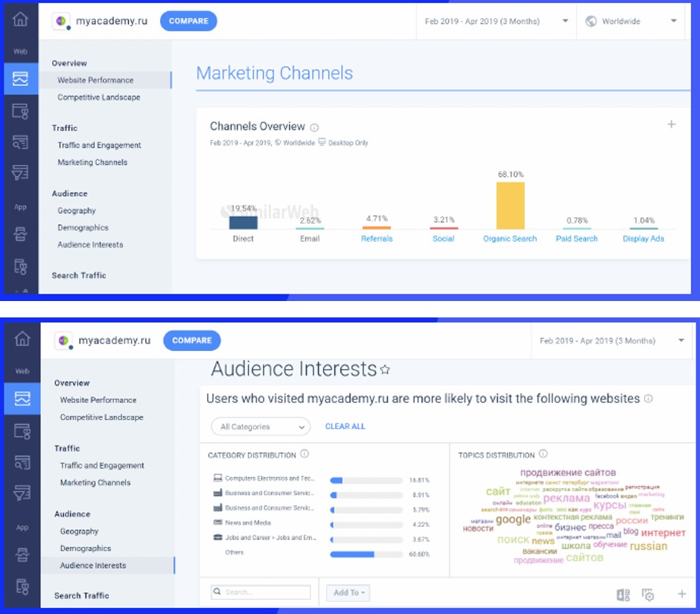Open Website Performance in the top sidebar
The height and width of the screenshot is (614, 700).
pos(95,80)
